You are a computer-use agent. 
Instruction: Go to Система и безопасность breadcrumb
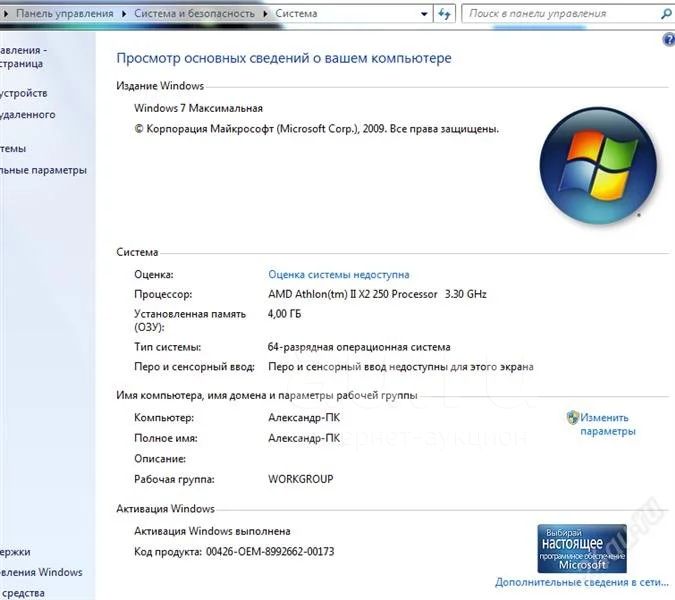pos(194,14)
